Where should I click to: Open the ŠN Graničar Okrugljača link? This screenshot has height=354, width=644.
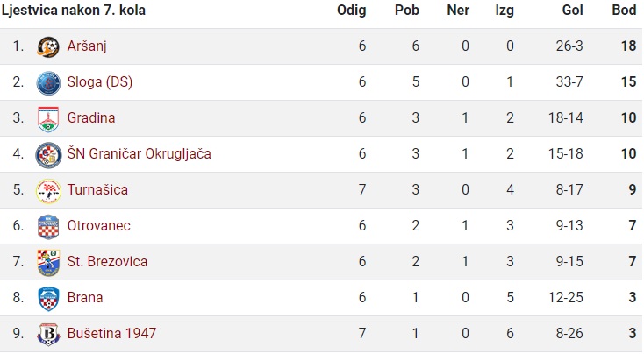click(x=140, y=154)
